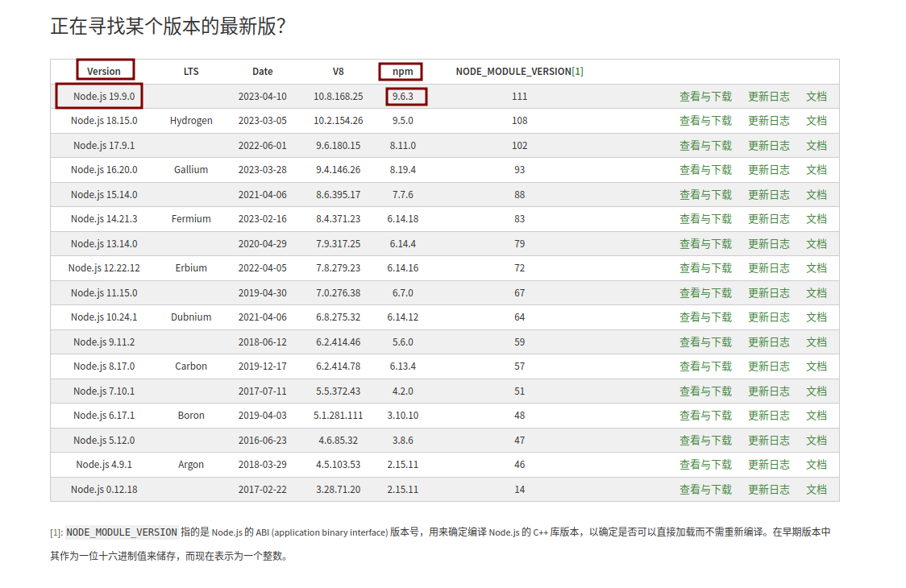The width and height of the screenshot is (906, 588).
Task: Open 更新日志 for Node.js 18.15.0
Action: [x=768, y=121]
